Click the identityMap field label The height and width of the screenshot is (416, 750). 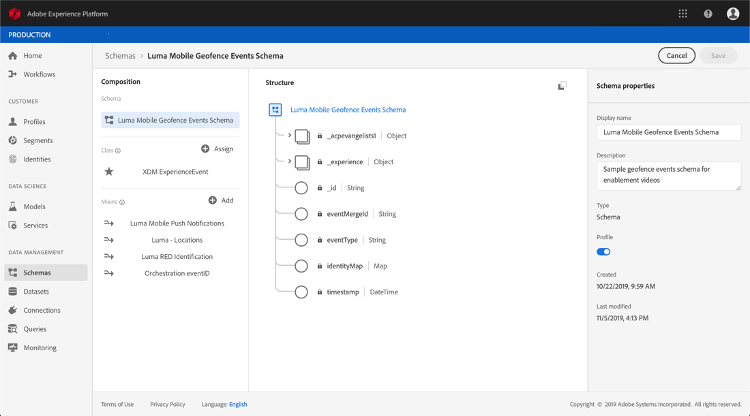coord(344,266)
